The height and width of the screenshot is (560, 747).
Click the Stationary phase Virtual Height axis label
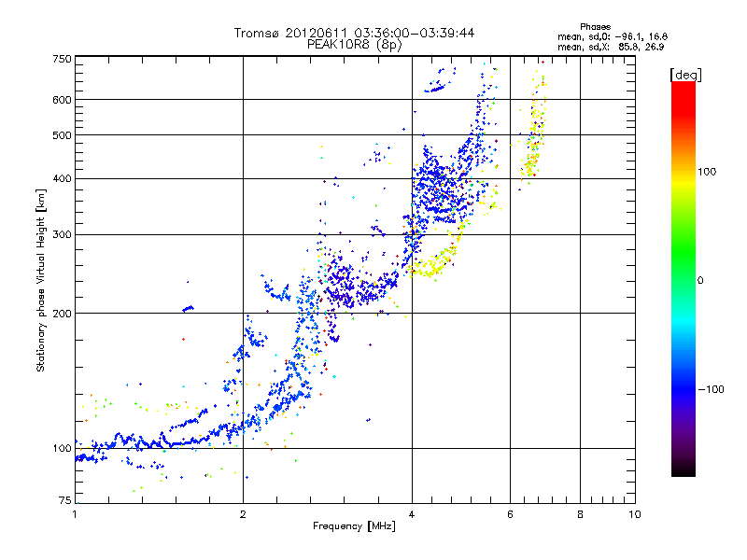pyautogui.click(x=41, y=280)
